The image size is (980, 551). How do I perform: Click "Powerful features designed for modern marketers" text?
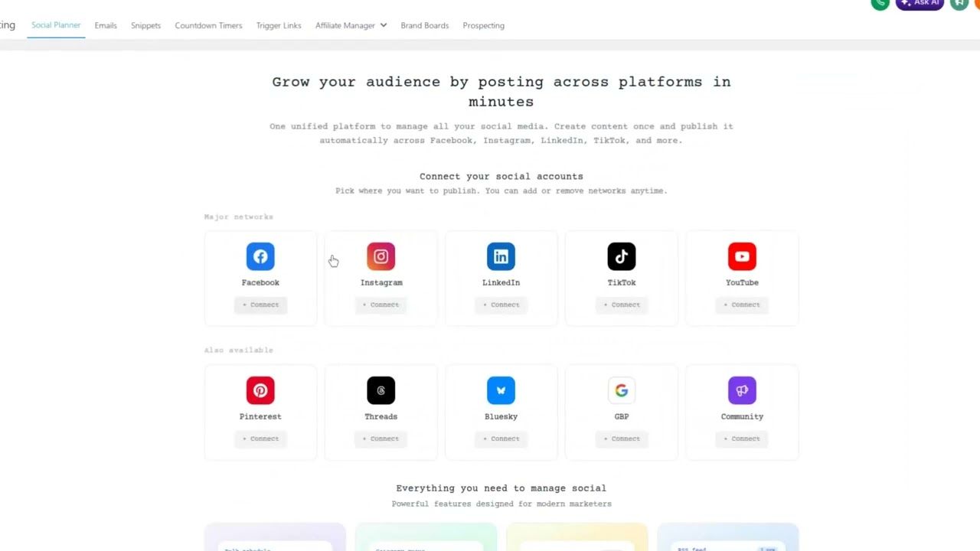(501, 504)
